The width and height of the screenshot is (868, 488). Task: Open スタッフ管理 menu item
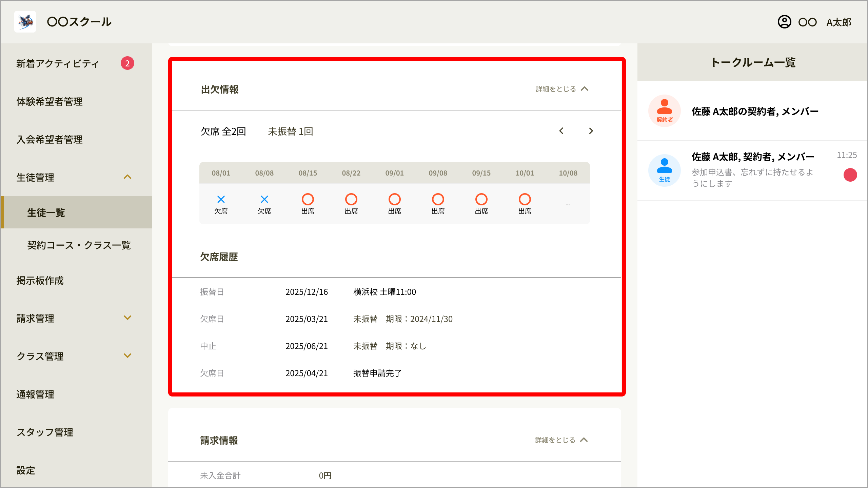(76, 432)
